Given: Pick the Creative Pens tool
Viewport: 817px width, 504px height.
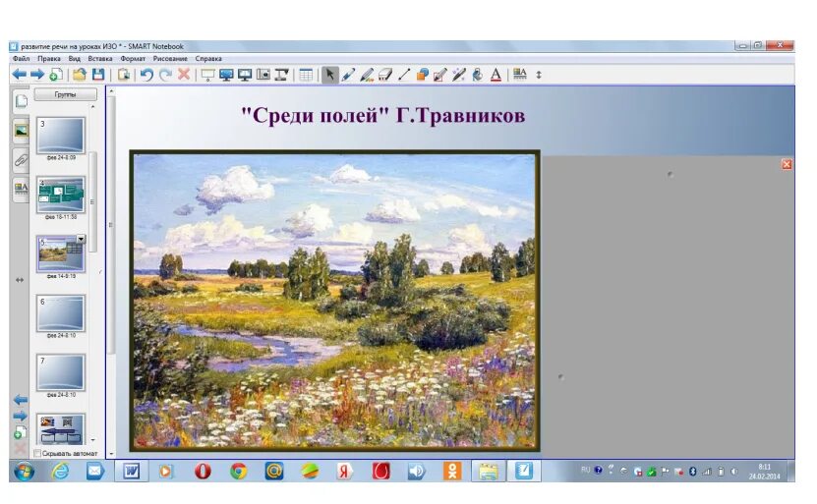Looking at the screenshot, I should [x=367, y=75].
